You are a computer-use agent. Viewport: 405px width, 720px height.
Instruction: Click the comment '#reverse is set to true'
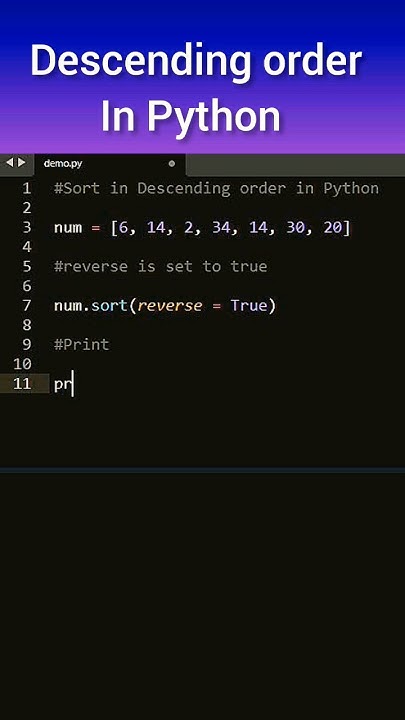[x=161, y=266]
